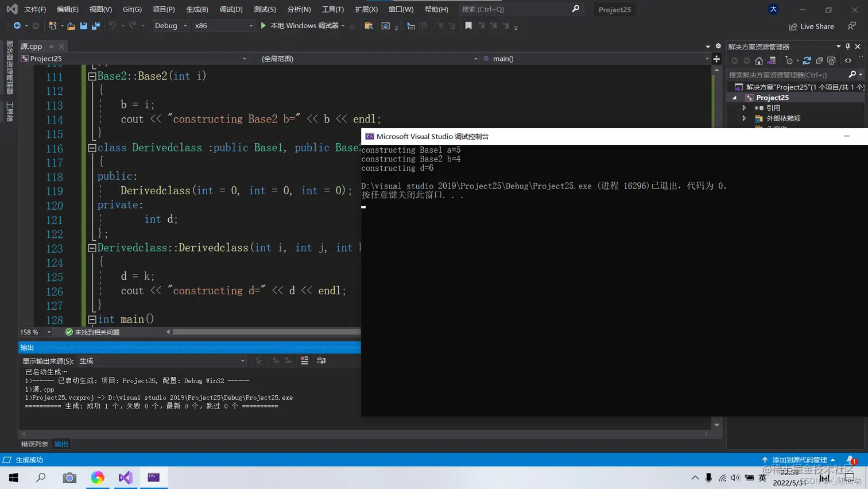Click the Show All Files icon

(x=831, y=61)
